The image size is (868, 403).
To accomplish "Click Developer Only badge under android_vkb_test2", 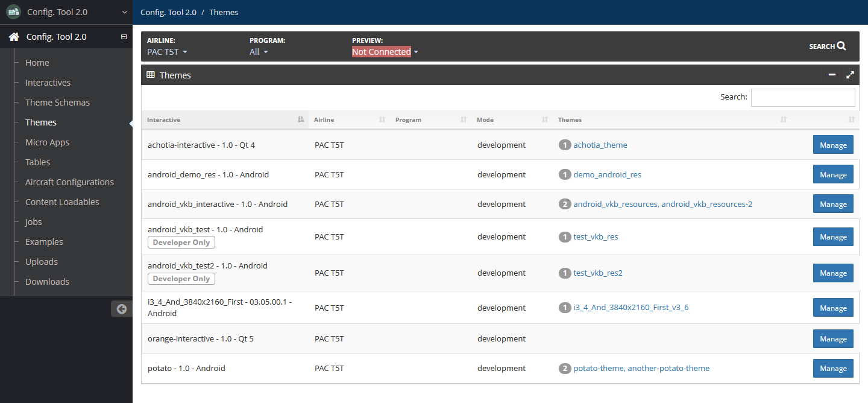I will (181, 279).
